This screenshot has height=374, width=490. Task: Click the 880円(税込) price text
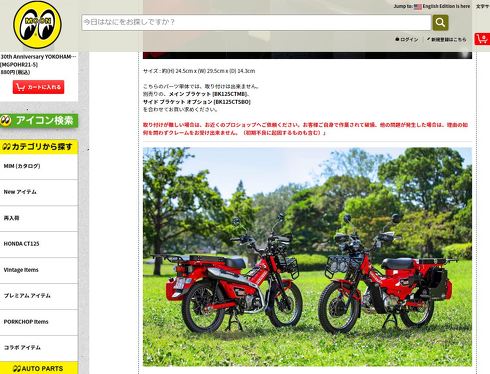pos(15,72)
